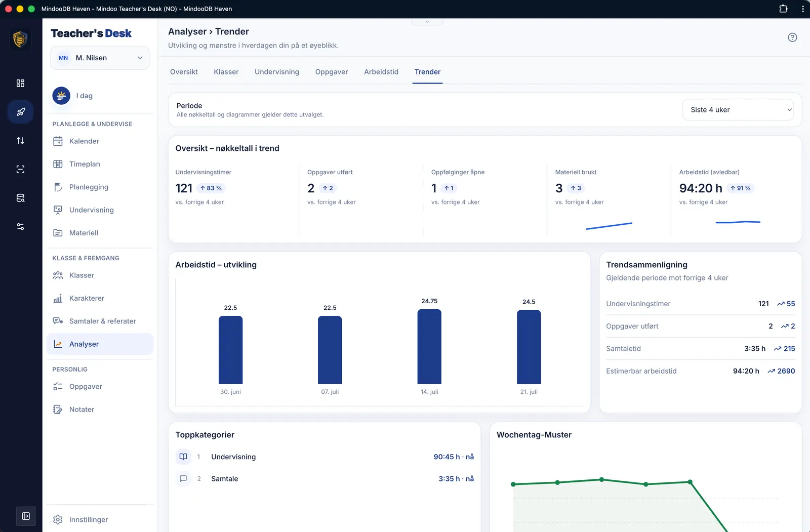This screenshot has height=532, width=810.
Task: Switch to the Oversikt tab
Action: point(184,72)
